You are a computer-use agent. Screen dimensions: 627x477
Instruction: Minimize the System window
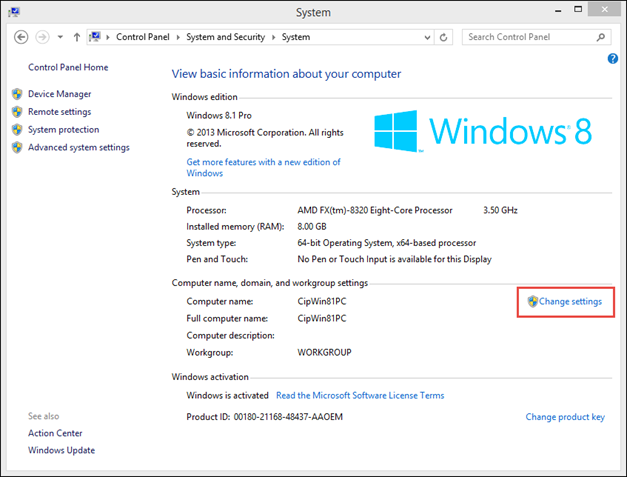[x=558, y=11]
